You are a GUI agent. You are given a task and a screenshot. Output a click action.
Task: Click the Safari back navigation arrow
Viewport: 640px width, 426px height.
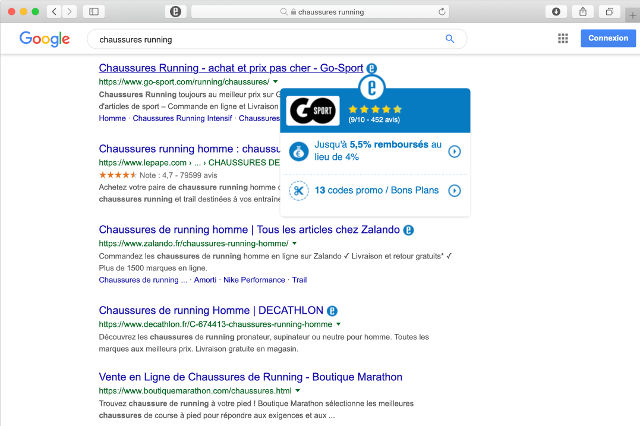(54, 11)
